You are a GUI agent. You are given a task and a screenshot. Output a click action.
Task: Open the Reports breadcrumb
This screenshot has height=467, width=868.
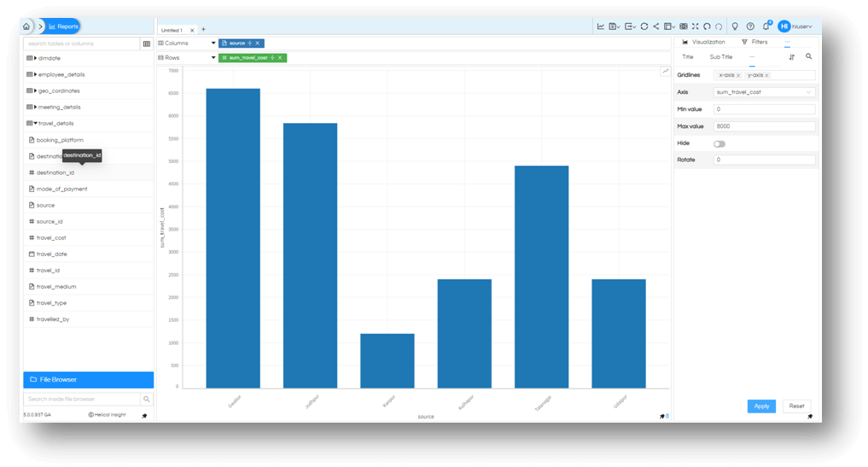(63, 26)
